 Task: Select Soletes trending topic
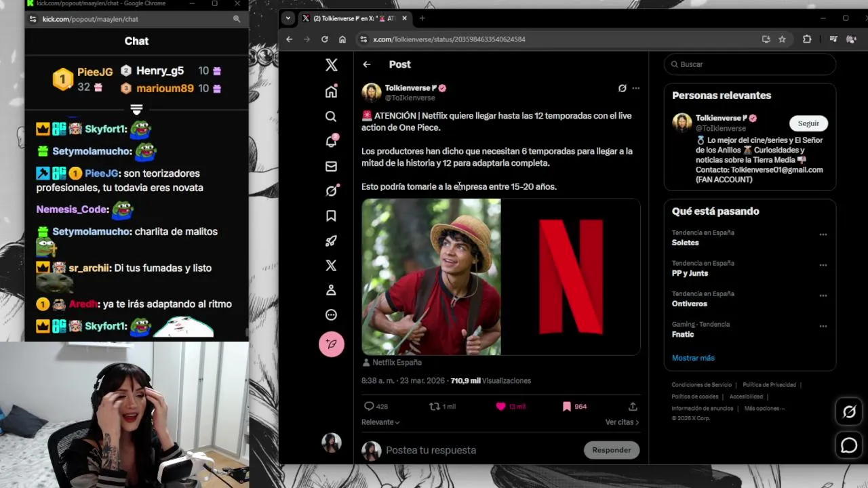[x=686, y=243]
